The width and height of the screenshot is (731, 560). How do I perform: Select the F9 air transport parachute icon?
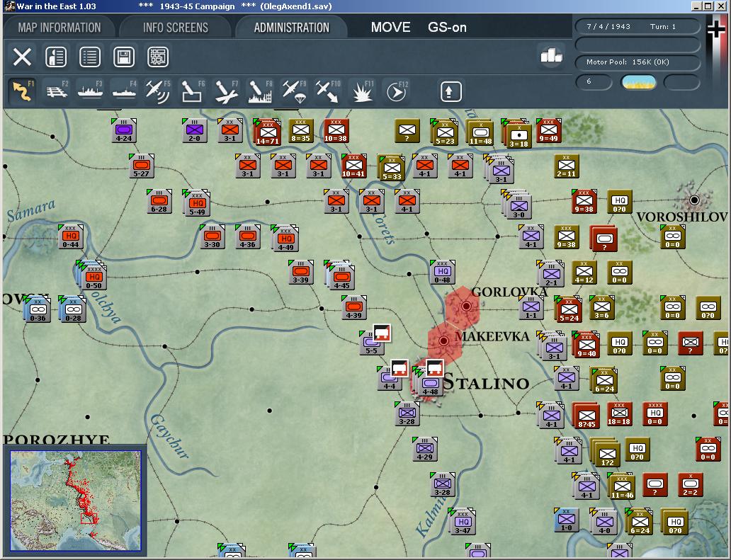point(294,91)
